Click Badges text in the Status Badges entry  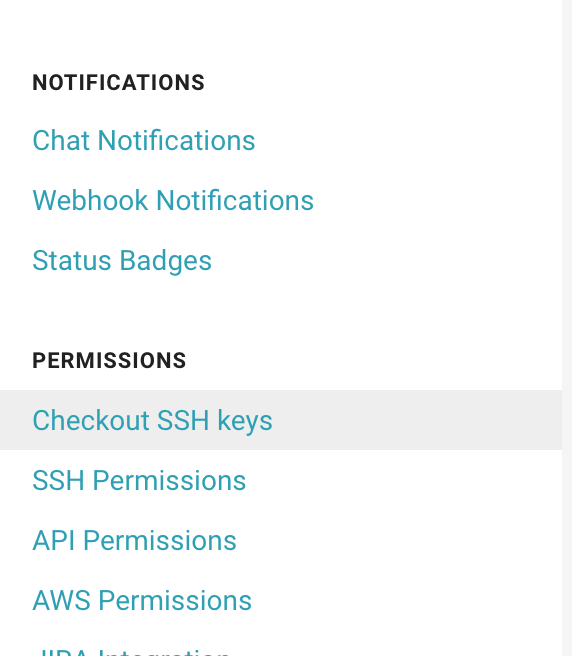tap(166, 261)
